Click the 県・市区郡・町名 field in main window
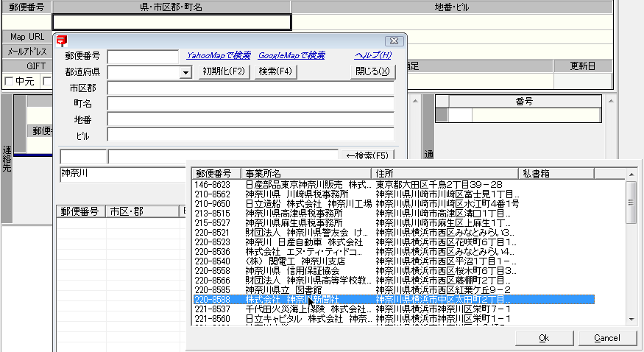 (x=171, y=22)
